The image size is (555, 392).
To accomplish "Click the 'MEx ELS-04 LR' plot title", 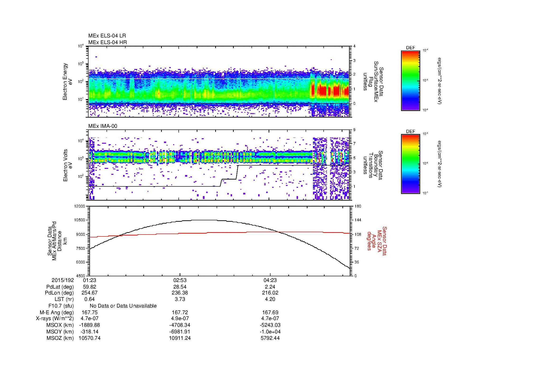I will coord(107,36).
